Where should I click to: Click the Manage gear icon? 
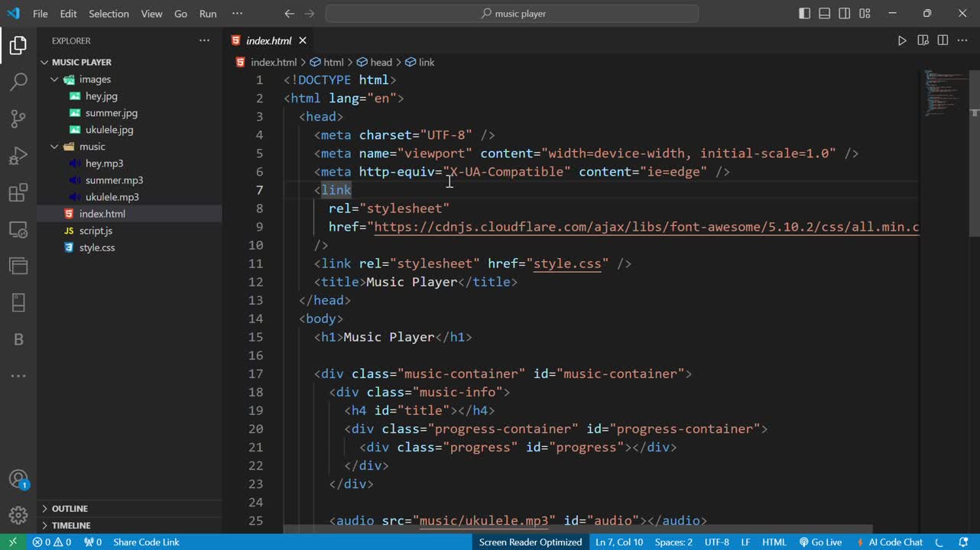(x=18, y=515)
